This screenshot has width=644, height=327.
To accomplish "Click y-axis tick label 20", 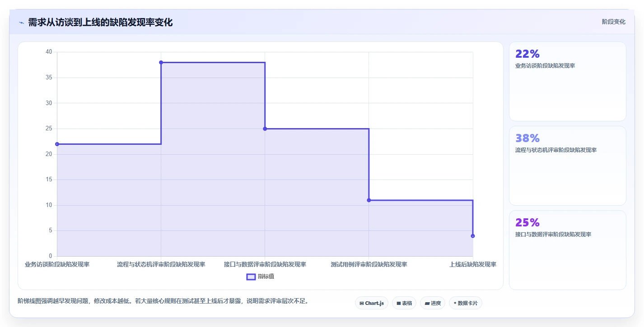I will point(49,154).
